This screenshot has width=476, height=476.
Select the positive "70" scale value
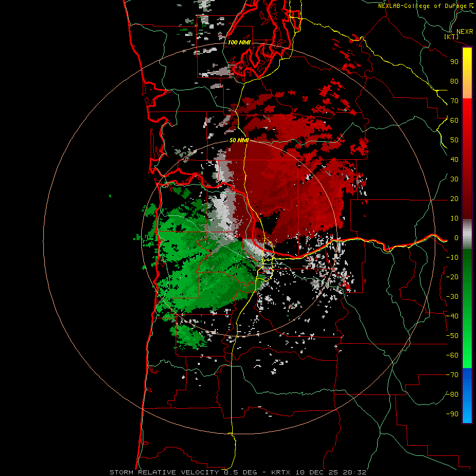tap(454, 101)
